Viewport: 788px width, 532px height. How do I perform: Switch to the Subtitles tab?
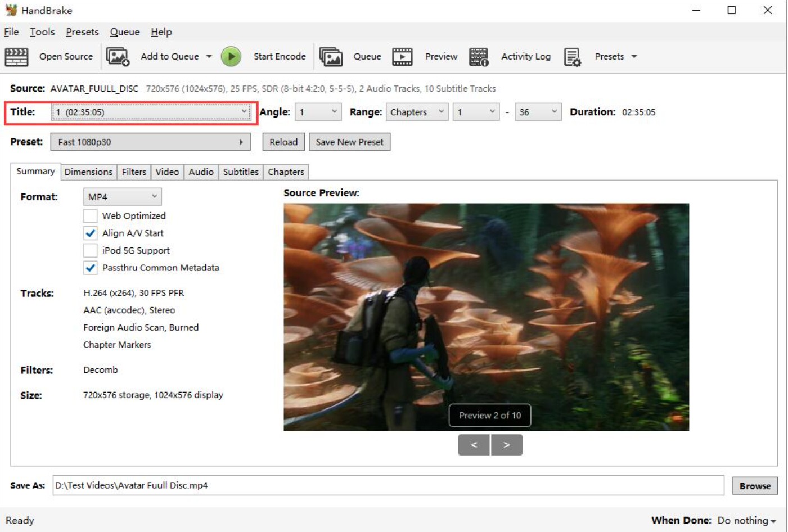pos(241,172)
